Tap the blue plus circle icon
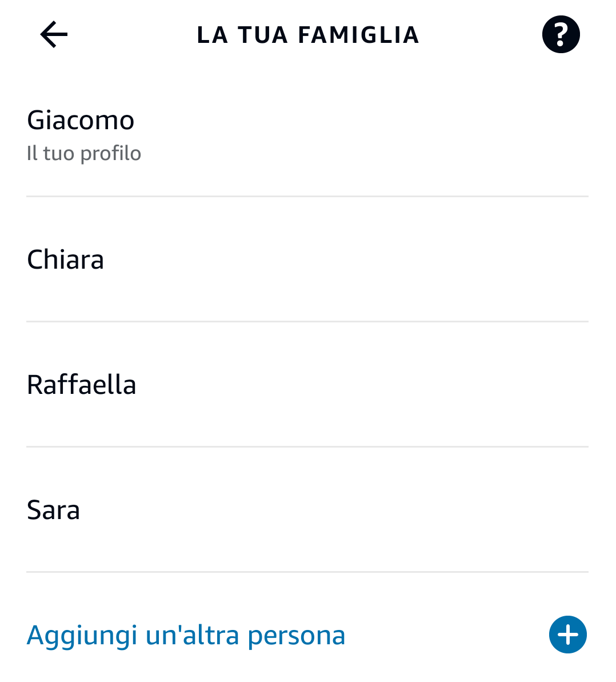This screenshot has height=682, width=616. point(567,635)
